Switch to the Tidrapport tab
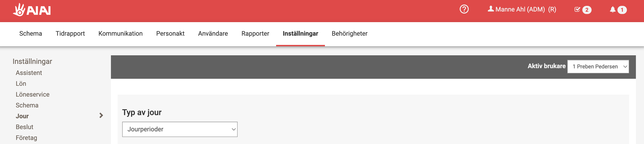The image size is (644, 144). point(70,34)
